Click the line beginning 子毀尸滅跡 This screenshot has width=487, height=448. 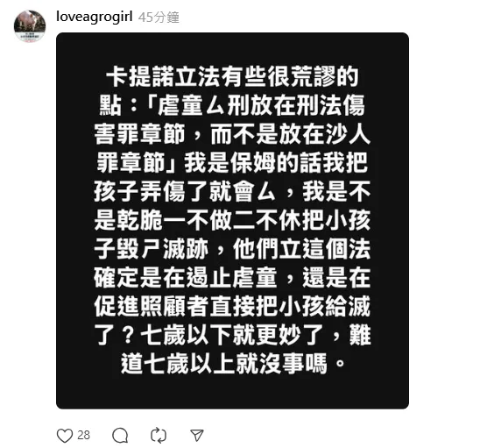tap(232, 249)
